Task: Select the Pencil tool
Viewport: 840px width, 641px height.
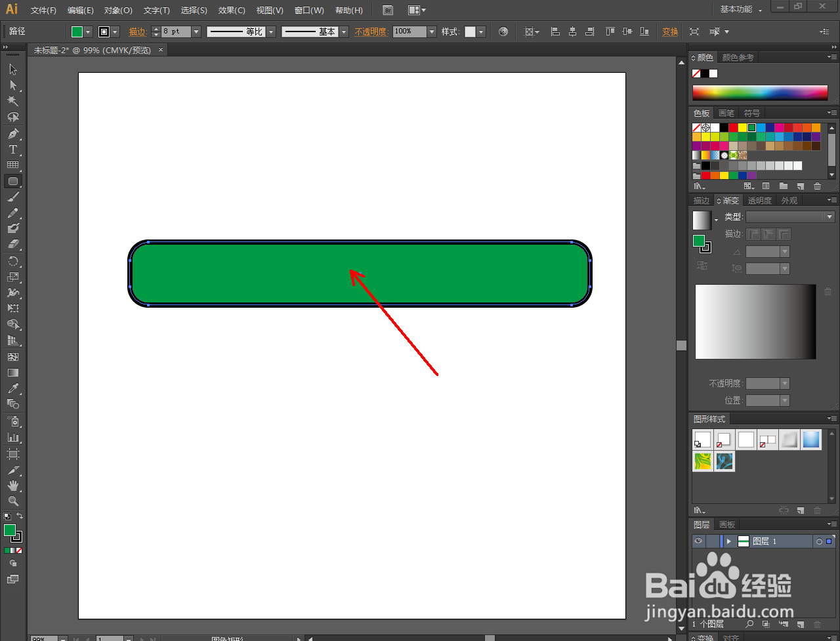Action: (x=13, y=213)
